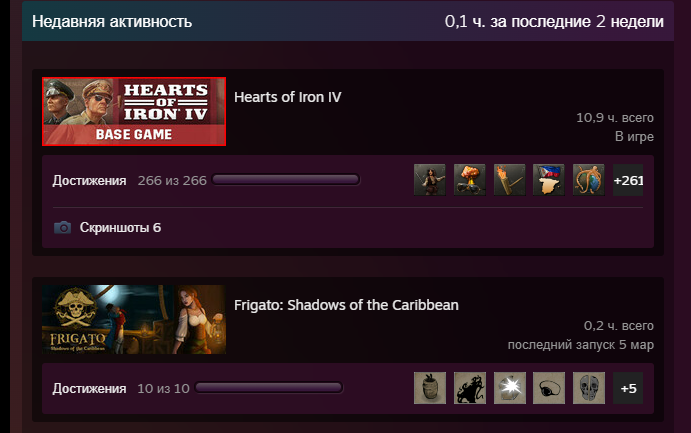Click the mushroom cloud achievement icon
The height and width of the screenshot is (433, 691).
[x=470, y=180]
